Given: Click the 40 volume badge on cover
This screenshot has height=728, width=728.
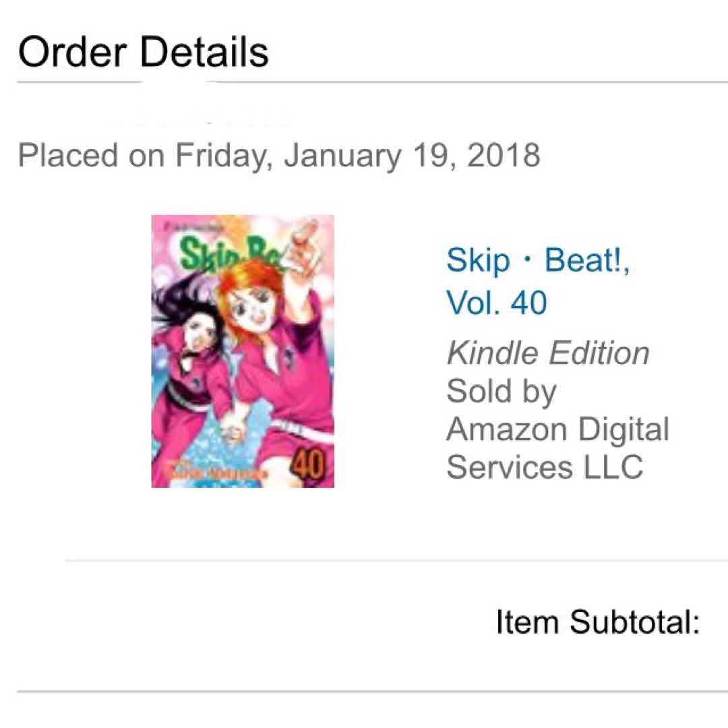Looking at the screenshot, I should pyautogui.click(x=309, y=466).
